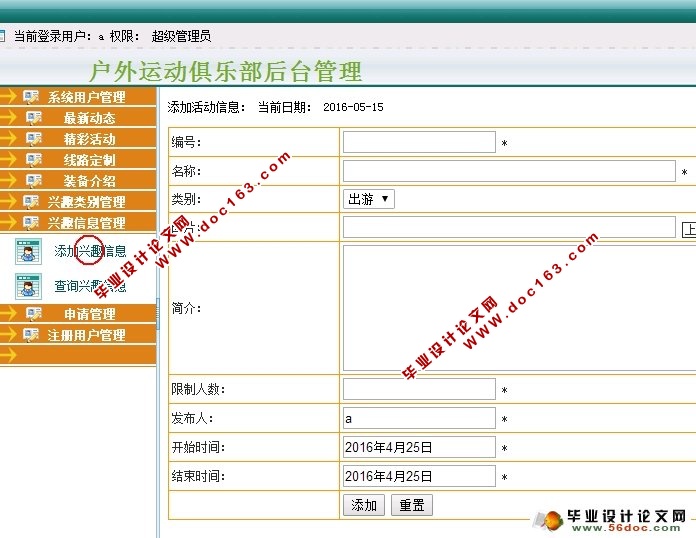Image resolution: width=696 pixels, height=538 pixels.
Task: Click inside the 简介 text area
Action: [519, 308]
